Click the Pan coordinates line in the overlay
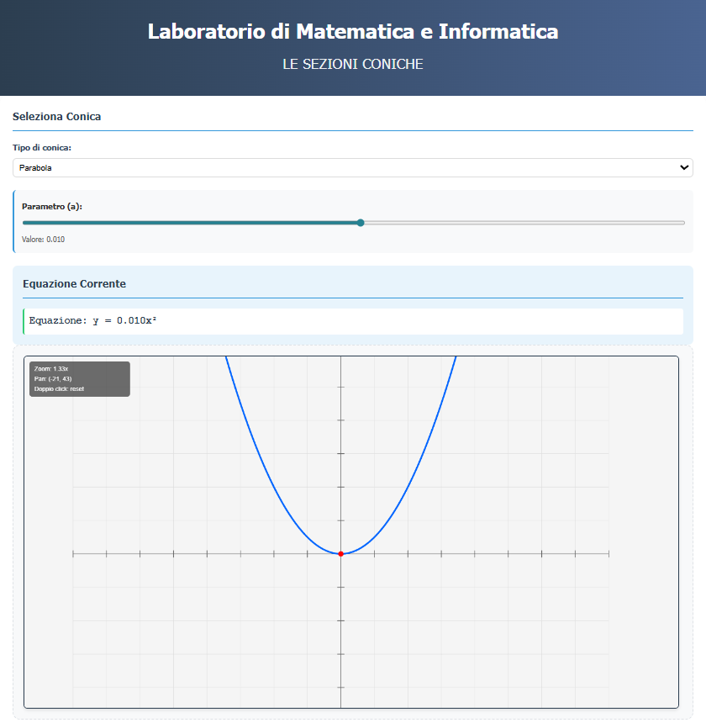 pyautogui.click(x=52, y=379)
